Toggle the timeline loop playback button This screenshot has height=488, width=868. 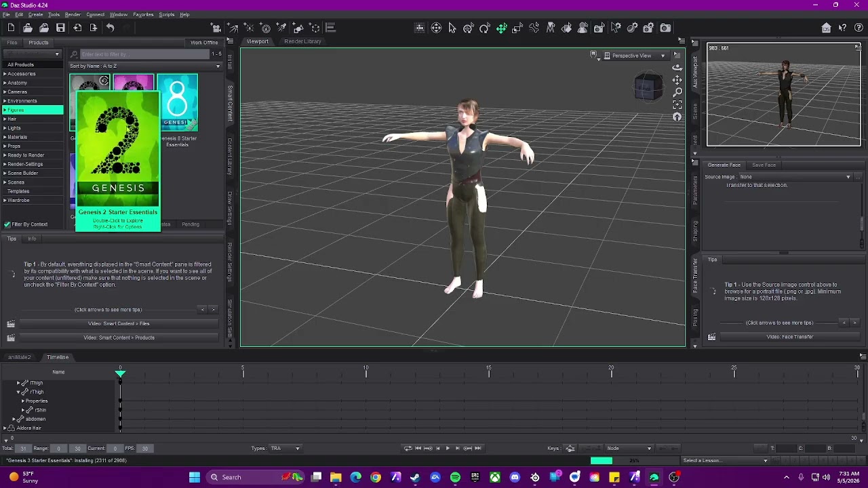point(408,448)
